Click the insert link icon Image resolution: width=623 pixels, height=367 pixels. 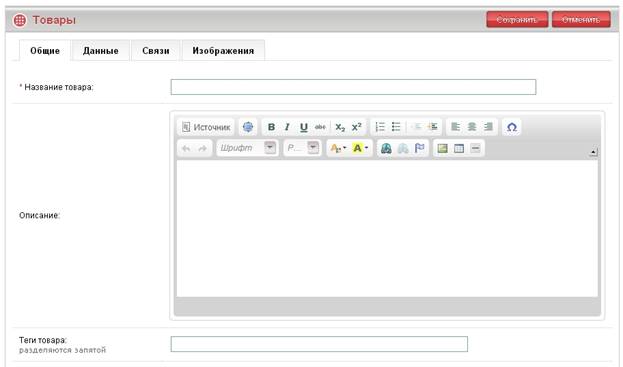click(386, 149)
